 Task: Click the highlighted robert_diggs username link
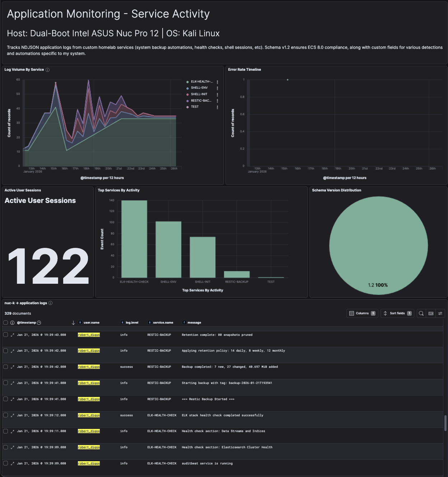(88, 334)
